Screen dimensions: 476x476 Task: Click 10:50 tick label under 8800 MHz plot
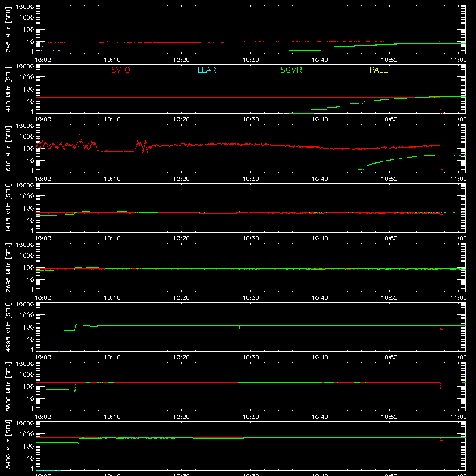coord(389,417)
